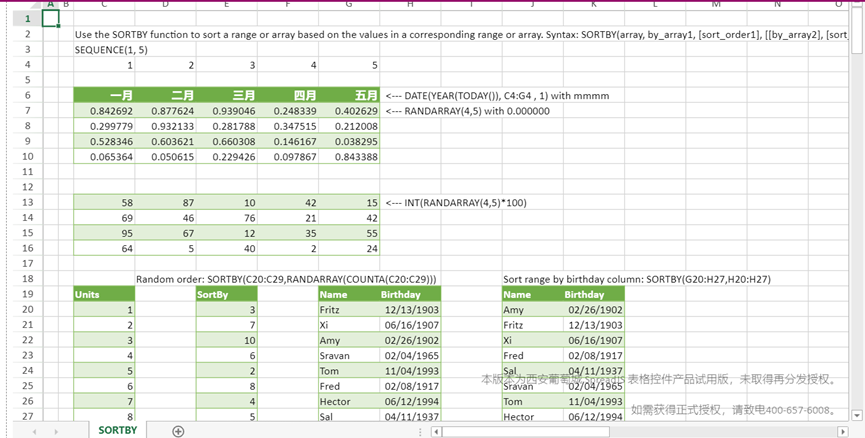The image size is (865, 438).
Task: Select column header G
Action: pyautogui.click(x=349, y=4)
